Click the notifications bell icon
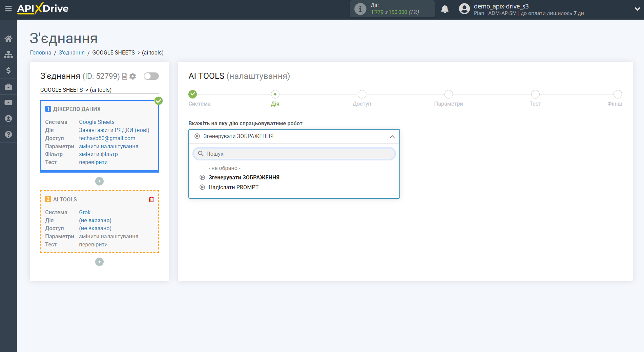The width and height of the screenshot is (644, 352). pyautogui.click(x=444, y=9)
